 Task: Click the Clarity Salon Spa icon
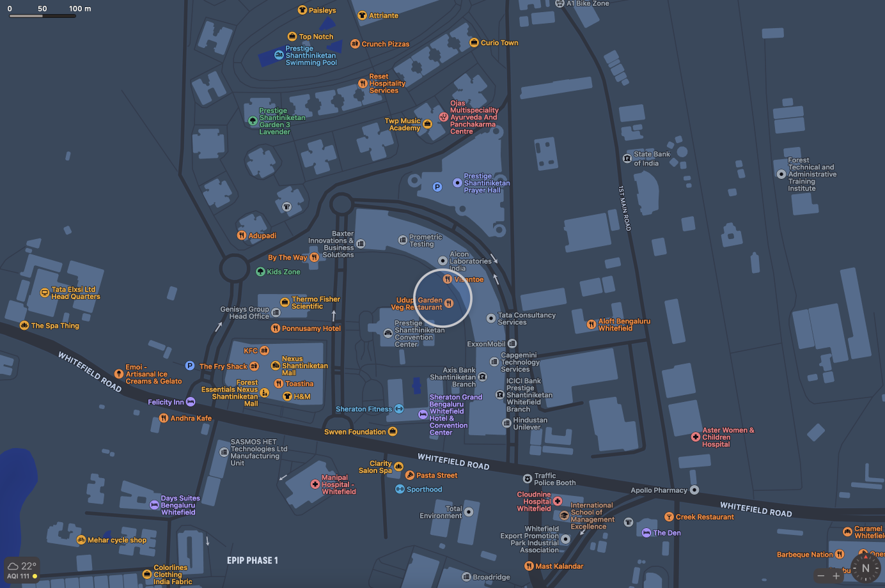398,467
